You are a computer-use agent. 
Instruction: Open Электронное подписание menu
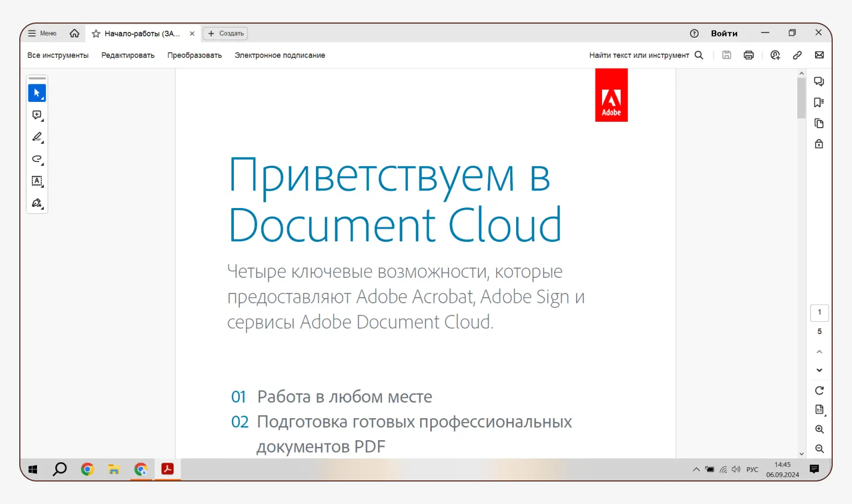pos(280,55)
